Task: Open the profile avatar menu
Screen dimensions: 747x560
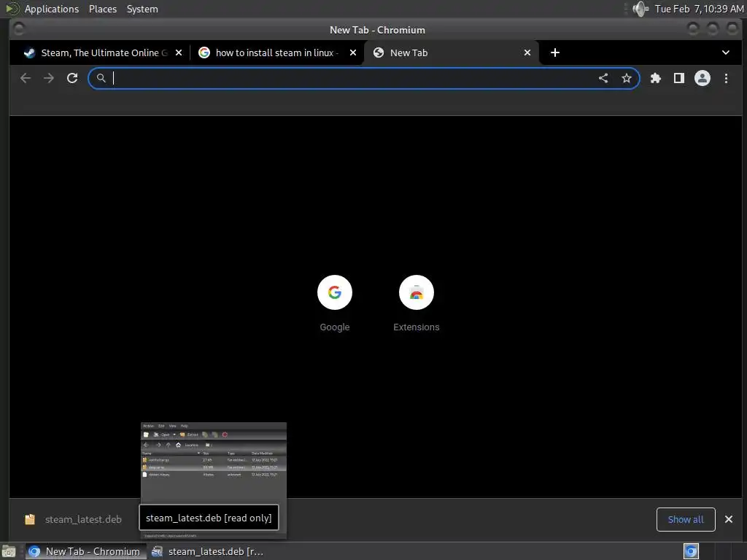Action: (x=703, y=78)
